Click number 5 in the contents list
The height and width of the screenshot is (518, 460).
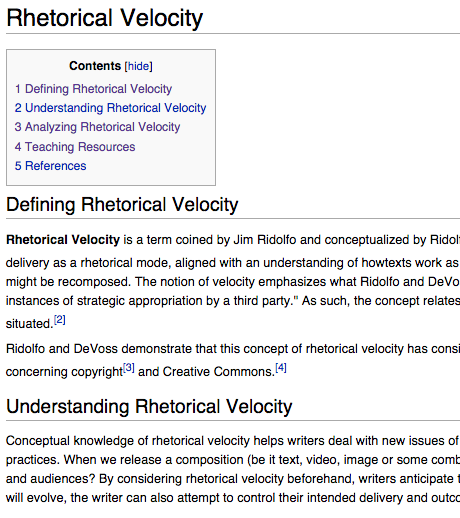tap(18, 166)
